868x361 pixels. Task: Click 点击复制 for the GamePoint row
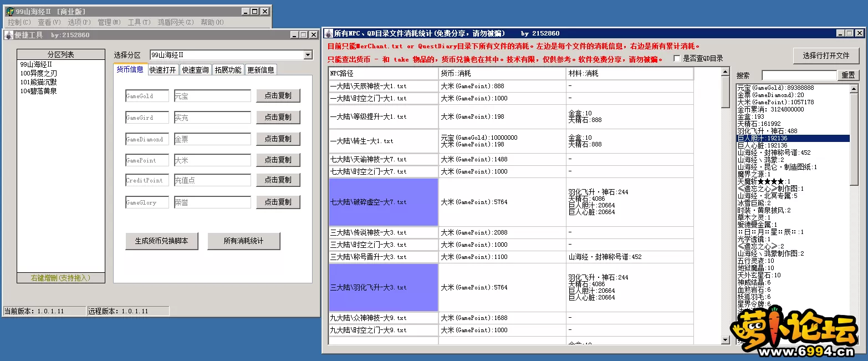click(x=278, y=160)
